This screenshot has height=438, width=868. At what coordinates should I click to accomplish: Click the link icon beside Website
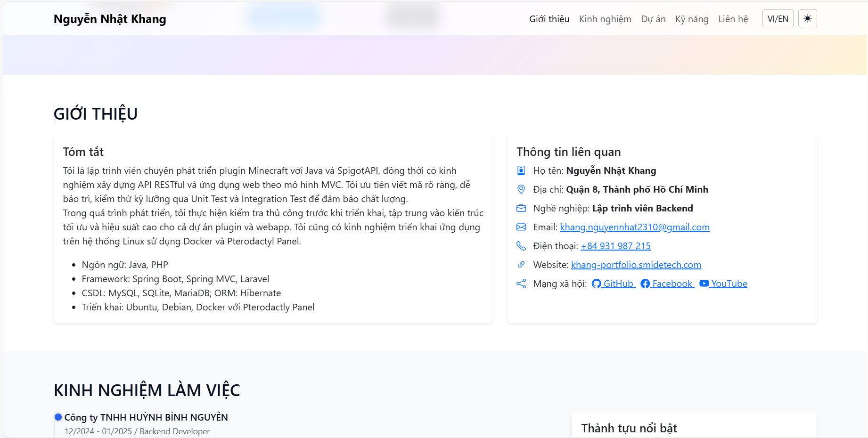(521, 265)
